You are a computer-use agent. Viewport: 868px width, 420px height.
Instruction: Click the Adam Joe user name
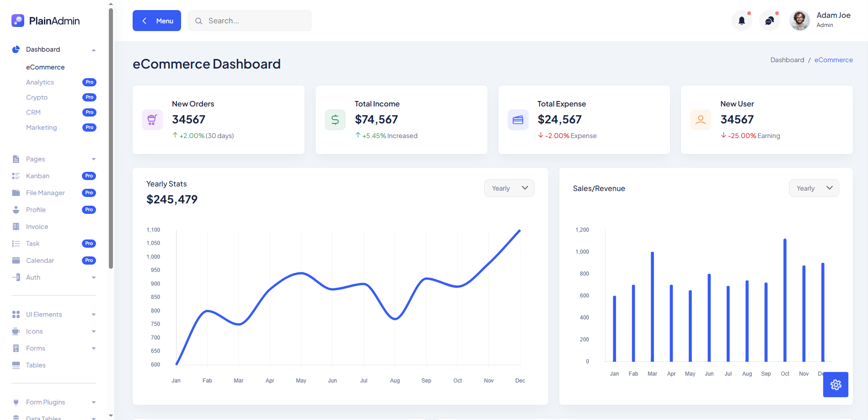[833, 15]
